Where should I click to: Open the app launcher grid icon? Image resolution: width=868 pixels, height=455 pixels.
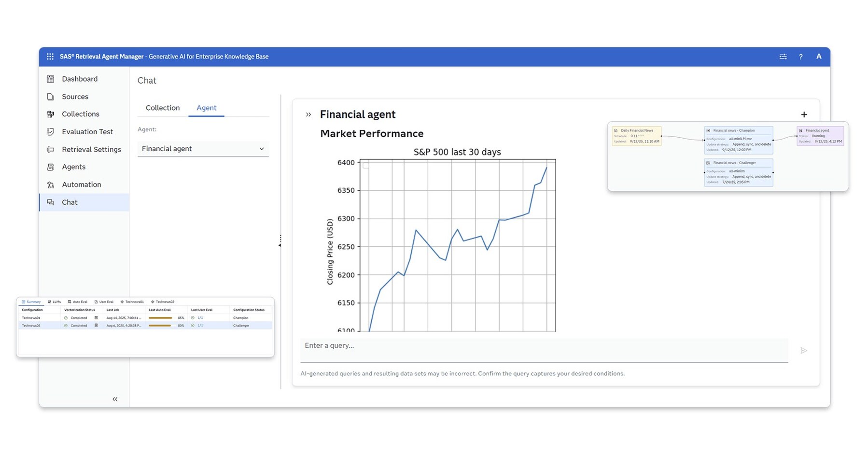50,57
